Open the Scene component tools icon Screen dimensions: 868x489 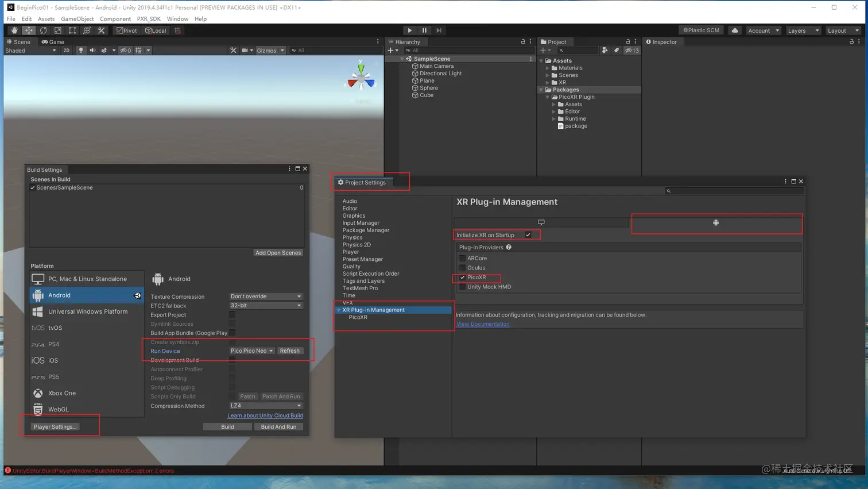point(233,51)
